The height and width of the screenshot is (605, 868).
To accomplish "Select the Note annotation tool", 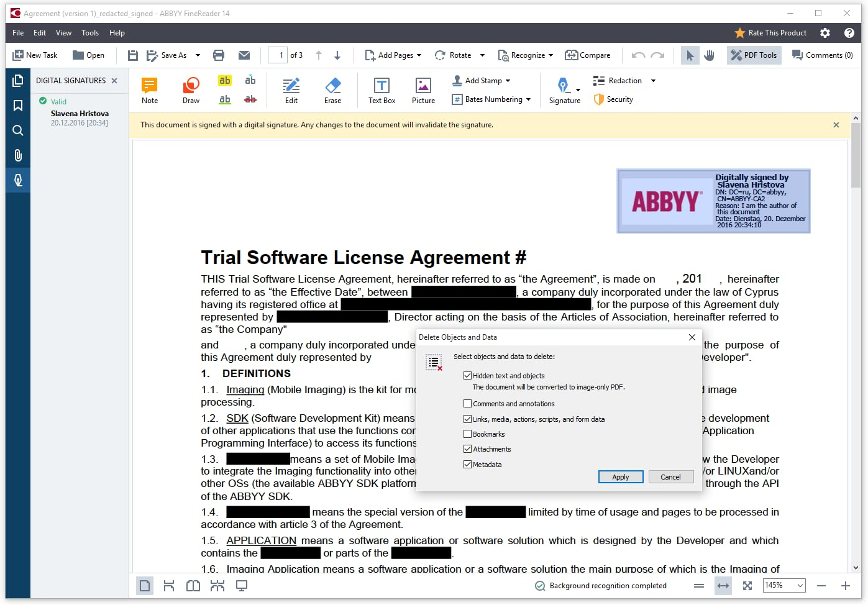I will point(150,89).
